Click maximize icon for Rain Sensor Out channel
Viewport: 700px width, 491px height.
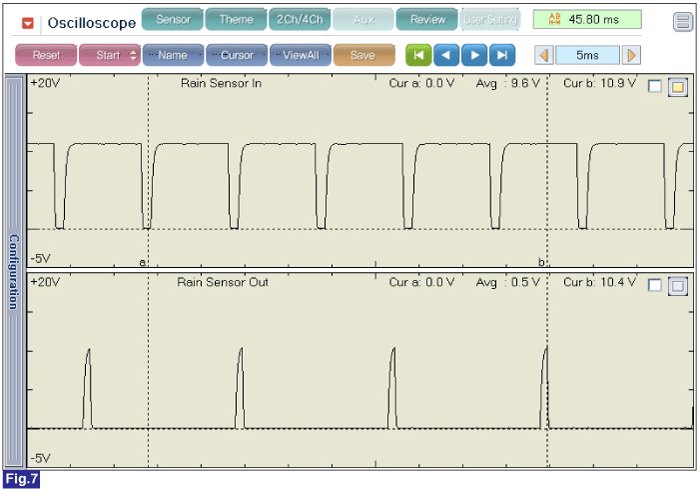click(677, 285)
